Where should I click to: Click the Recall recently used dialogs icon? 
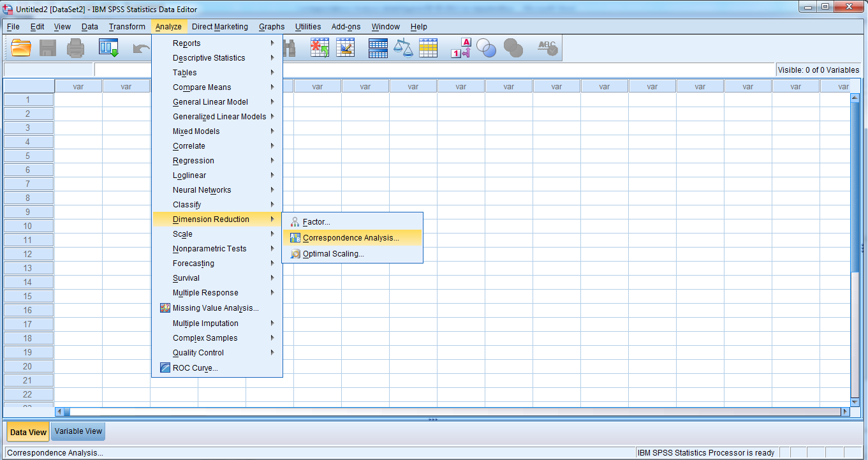click(108, 48)
